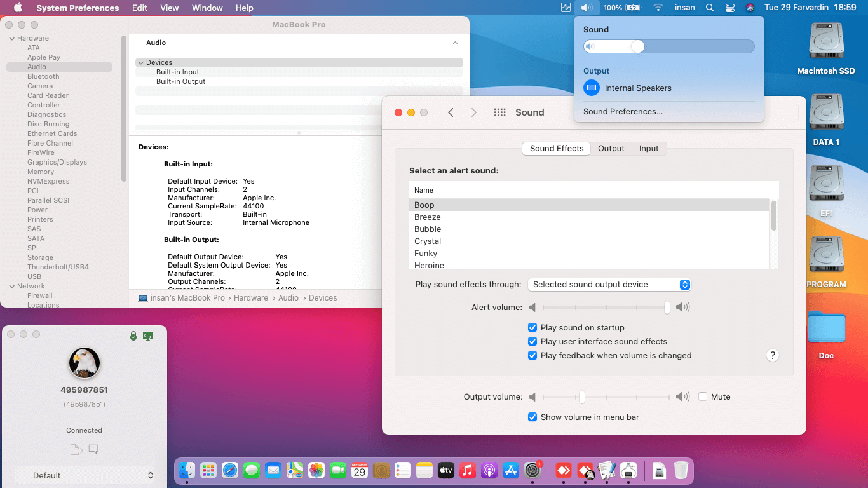The image size is (868, 488).
Task: Open the Default dropdown in remote panel
Action: pyautogui.click(x=85, y=475)
